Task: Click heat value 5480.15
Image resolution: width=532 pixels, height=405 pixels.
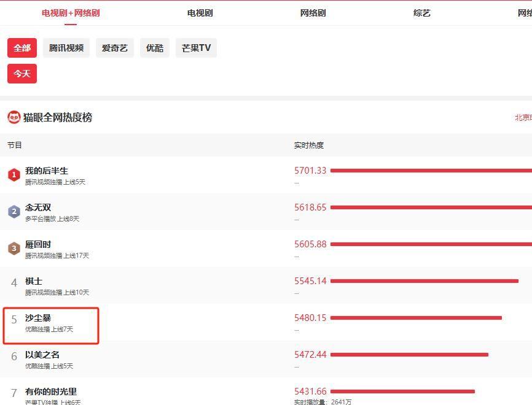Action: [310, 318]
